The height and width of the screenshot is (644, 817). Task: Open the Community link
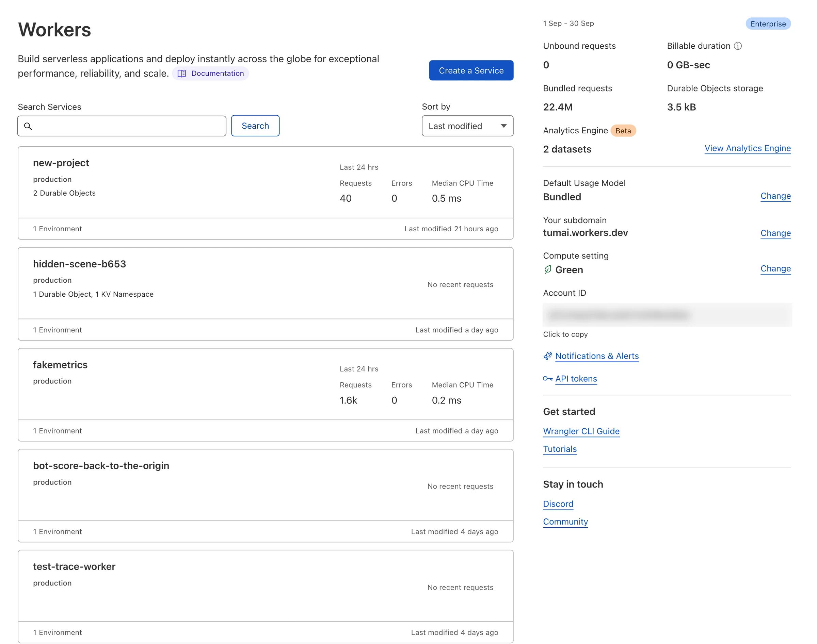tap(565, 522)
